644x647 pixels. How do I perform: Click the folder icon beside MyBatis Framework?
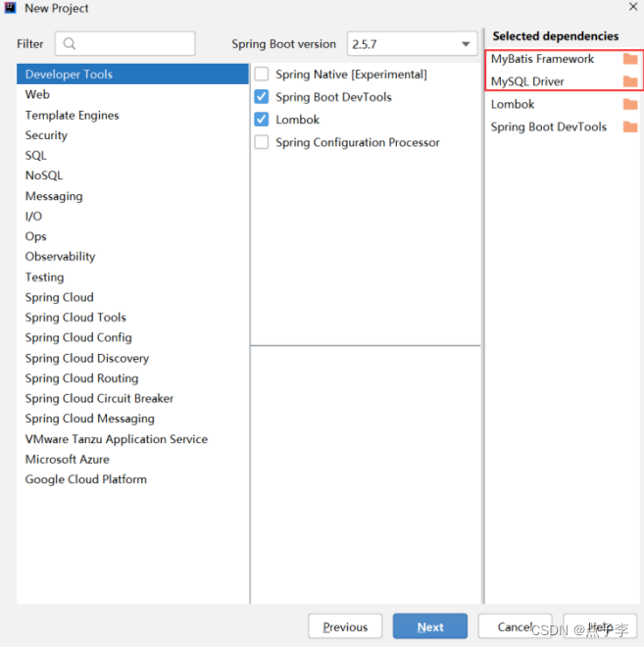(x=630, y=59)
